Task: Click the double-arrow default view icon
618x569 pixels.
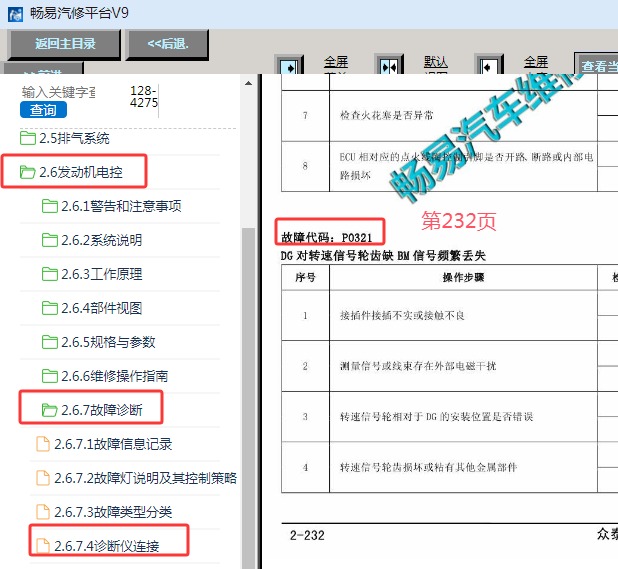Action: pyautogui.click(x=389, y=65)
